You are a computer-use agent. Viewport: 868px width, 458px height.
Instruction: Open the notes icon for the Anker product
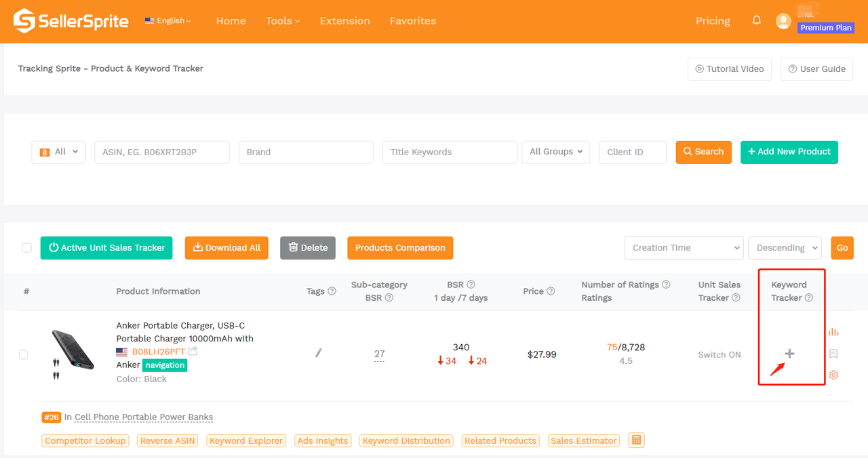[833, 354]
